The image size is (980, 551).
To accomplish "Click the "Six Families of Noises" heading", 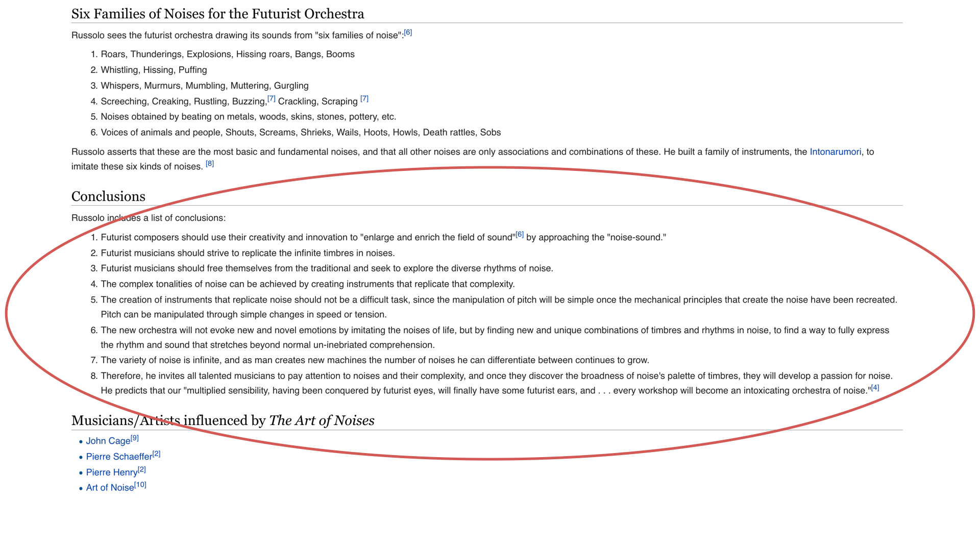I will [217, 14].
